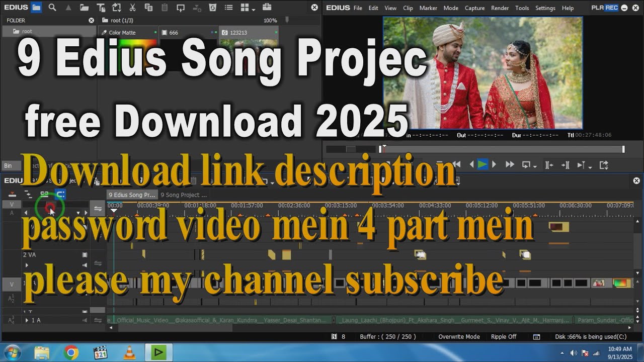The image size is (644, 362).
Task: Step to previous frame in player
Action: coord(471,164)
